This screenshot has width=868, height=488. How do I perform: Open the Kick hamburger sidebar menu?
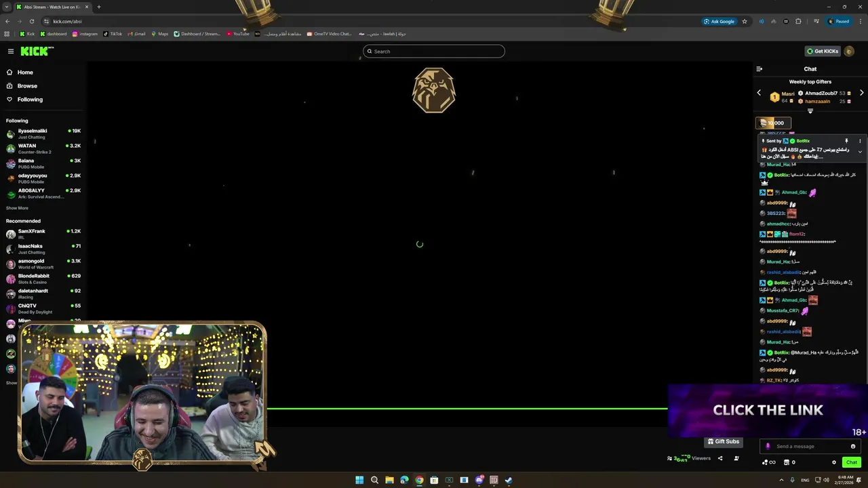click(10, 52)
